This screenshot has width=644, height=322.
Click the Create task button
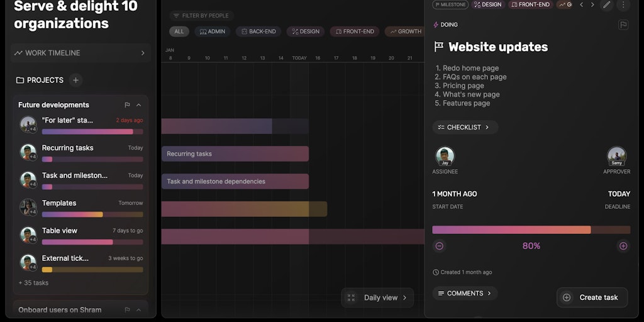click(x=592, y=297)
